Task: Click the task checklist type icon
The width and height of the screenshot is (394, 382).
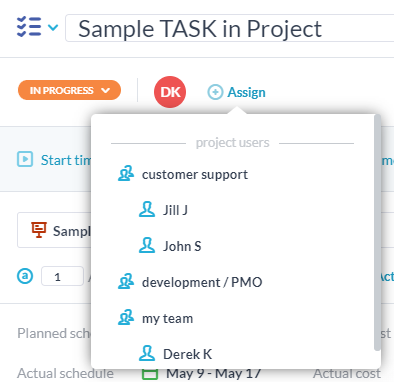Action: [29, 27]
